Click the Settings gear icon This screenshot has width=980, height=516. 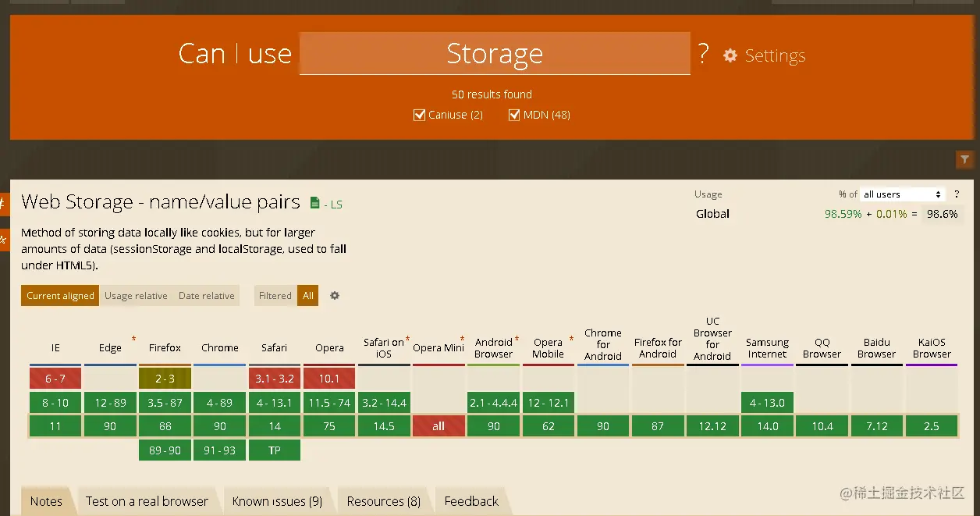(x=730, y=55)
